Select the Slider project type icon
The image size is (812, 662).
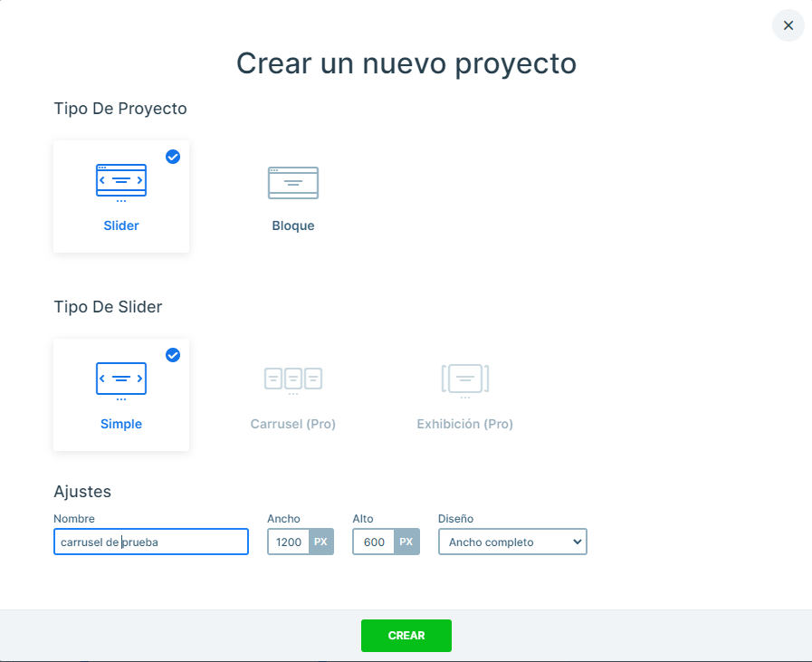coord(121,183)
